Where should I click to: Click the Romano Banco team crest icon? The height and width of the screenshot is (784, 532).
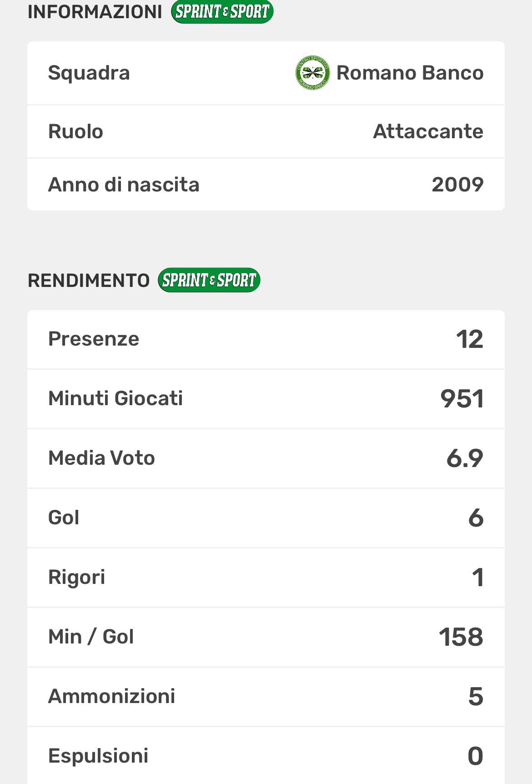[312, 73]
